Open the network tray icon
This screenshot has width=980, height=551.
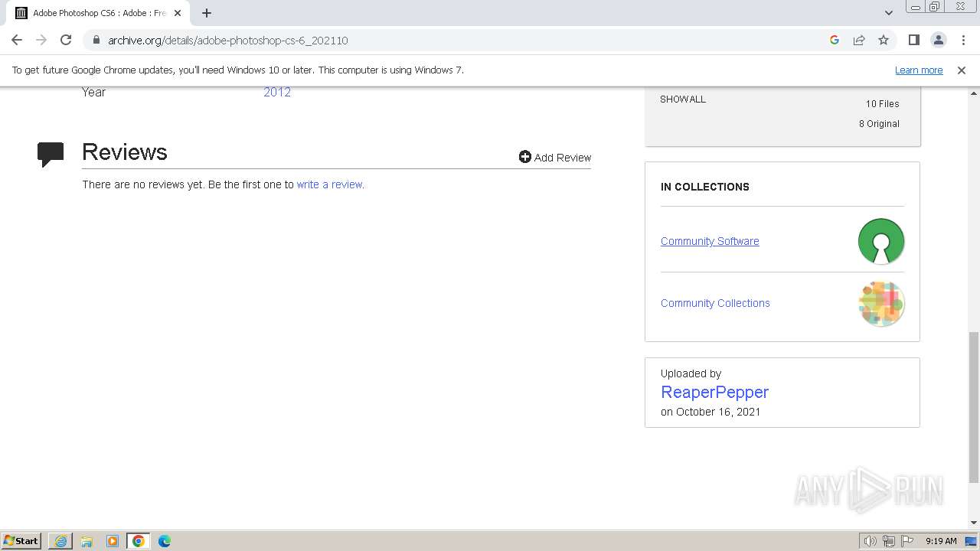tap(889, 541)
